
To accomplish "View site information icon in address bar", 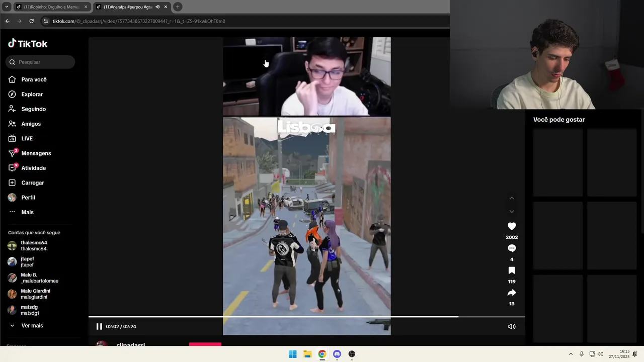I will click(46, 21).
